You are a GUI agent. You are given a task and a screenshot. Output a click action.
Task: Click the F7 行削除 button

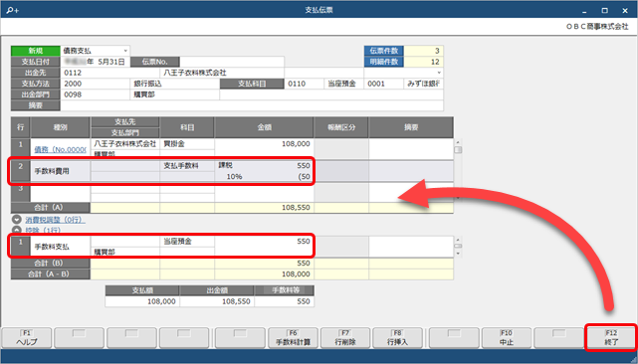345,337
